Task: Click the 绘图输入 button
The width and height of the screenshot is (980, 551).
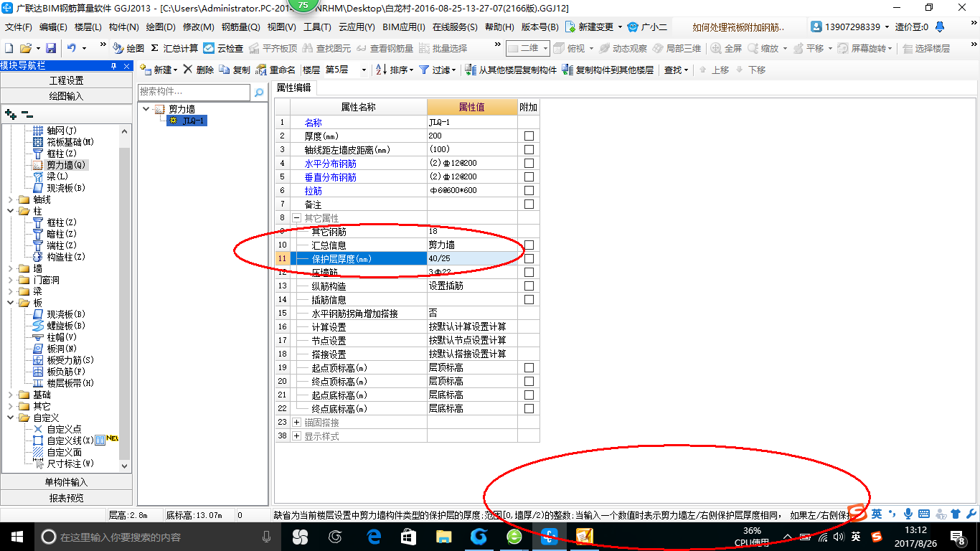Action: click(66, 96)
